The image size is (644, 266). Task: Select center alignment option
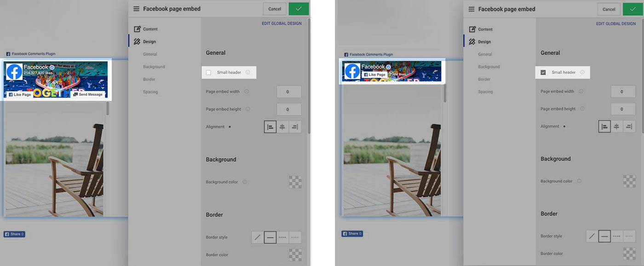click(282, 127)
